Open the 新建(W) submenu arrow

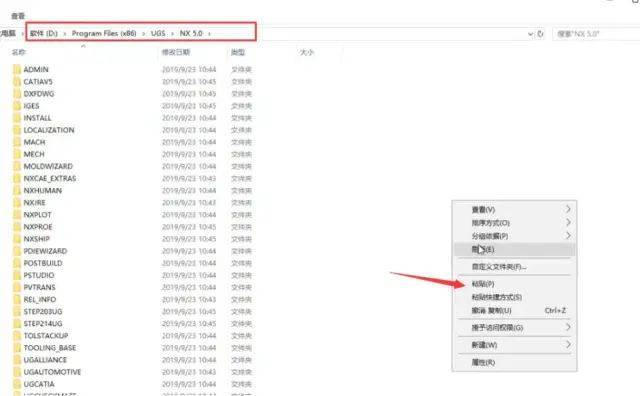point(568,345)
